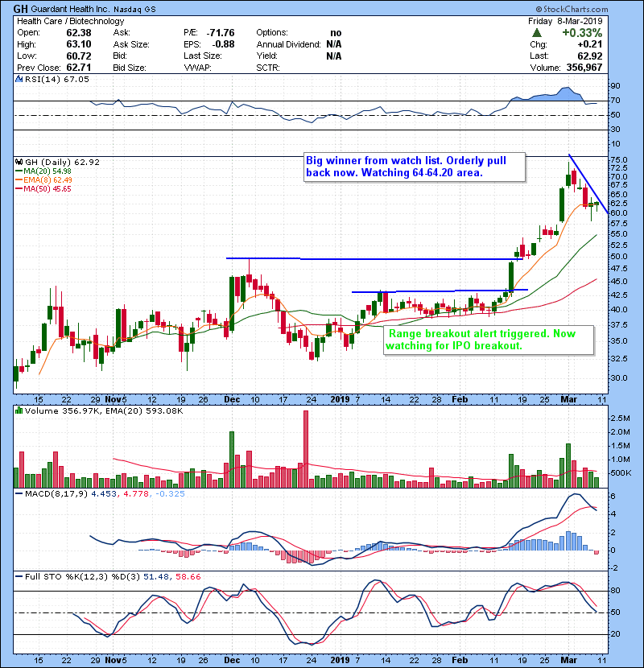Click the 'Nov5' label on price chart axis
Viewport: 644px width, 668px height.
pyautogui.click(x=115, y=400)
